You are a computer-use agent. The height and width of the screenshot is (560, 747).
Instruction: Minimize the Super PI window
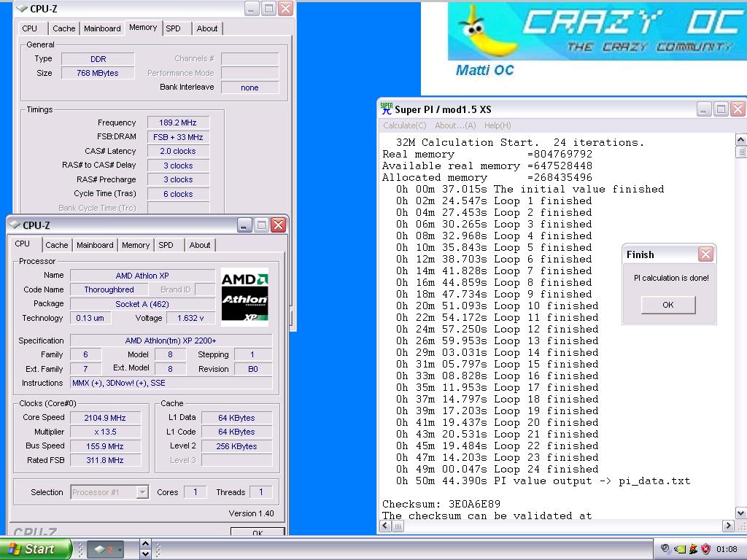[x=704, y=109]
